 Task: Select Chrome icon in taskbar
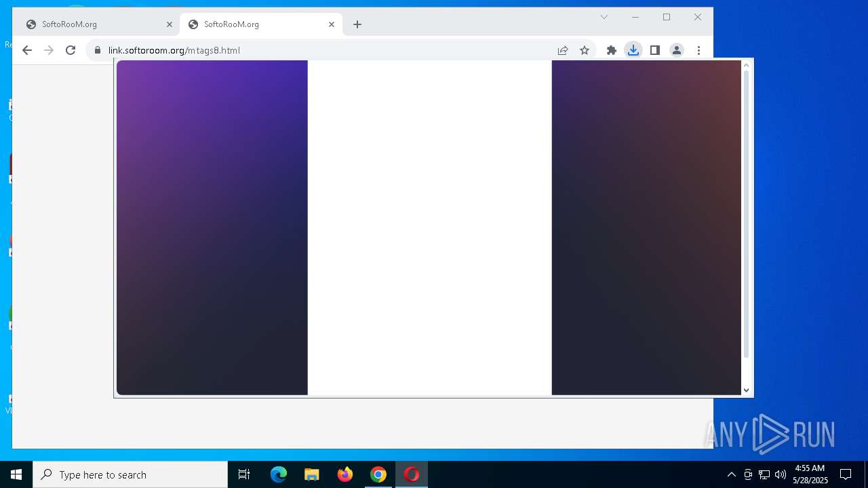click(378, 474)
